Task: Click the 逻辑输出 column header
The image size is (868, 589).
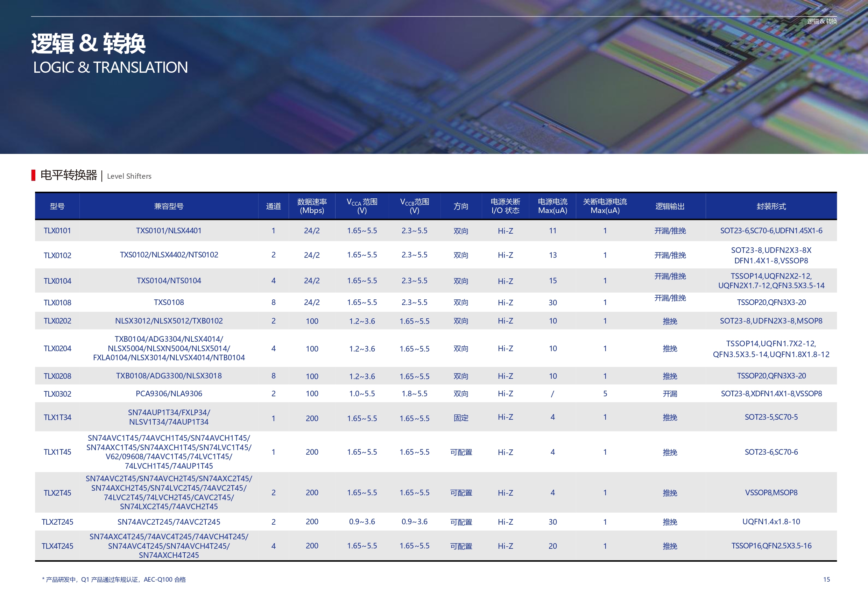Action: [x=670, y=206]
